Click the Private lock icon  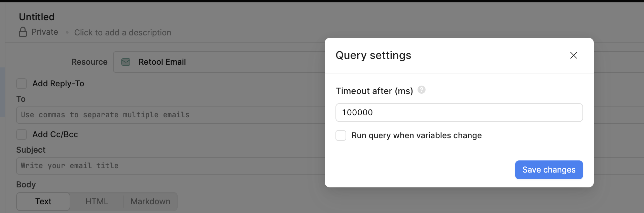pos(23,32)
